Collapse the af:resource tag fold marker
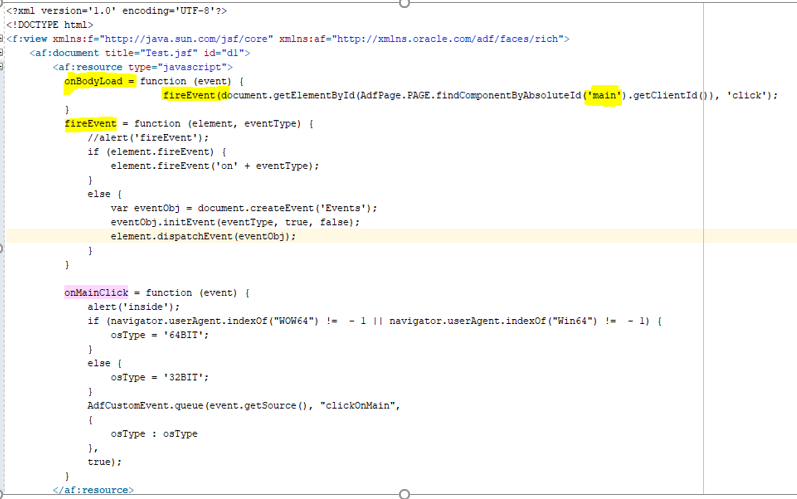This screenshot has height=499, width=797. 2,67
